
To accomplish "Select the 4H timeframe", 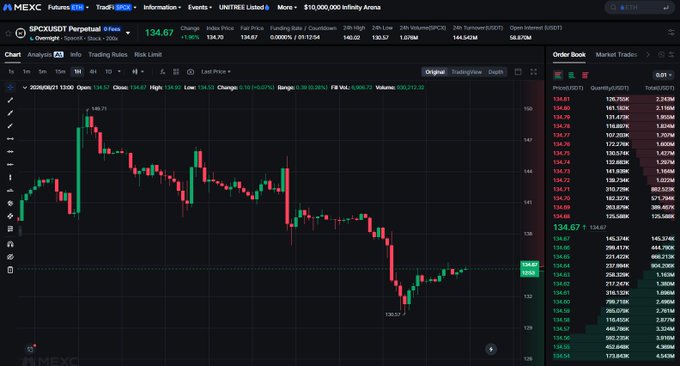I will pos(93,72).
